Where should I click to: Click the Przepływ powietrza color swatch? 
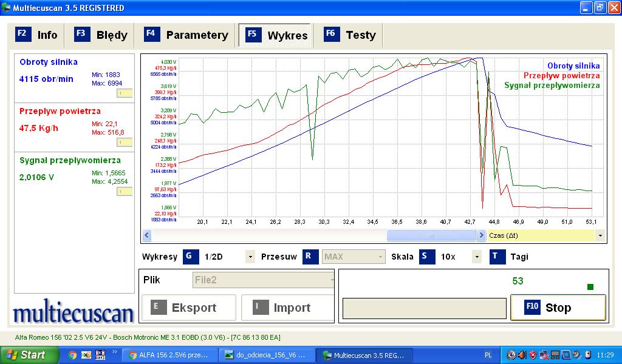click(x=124, y=143)
